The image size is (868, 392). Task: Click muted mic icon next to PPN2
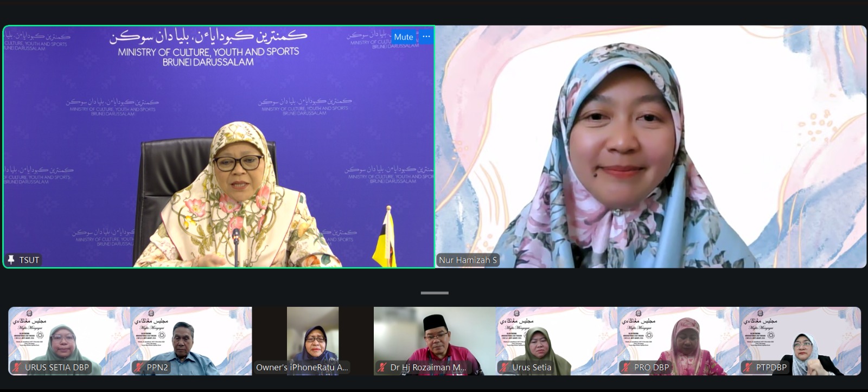(x=139, y=368)
